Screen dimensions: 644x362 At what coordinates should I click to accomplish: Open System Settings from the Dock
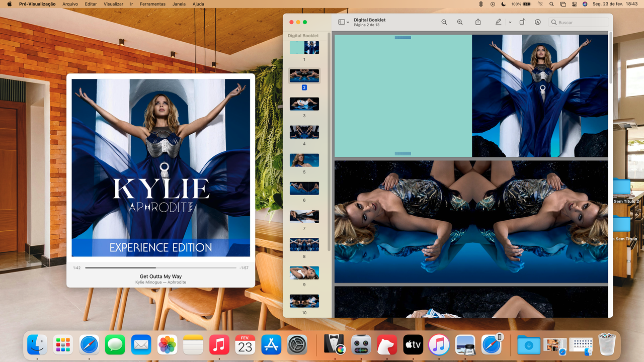pyautogui.click(x=297, y=345)
